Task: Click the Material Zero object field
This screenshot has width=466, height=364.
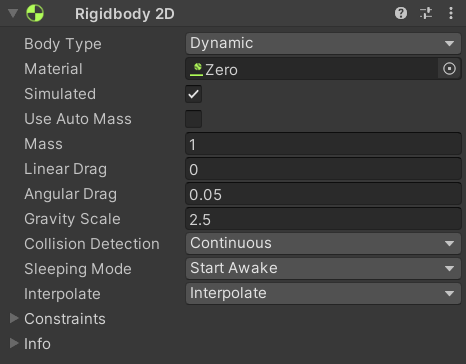Action: tap(312, 69)
